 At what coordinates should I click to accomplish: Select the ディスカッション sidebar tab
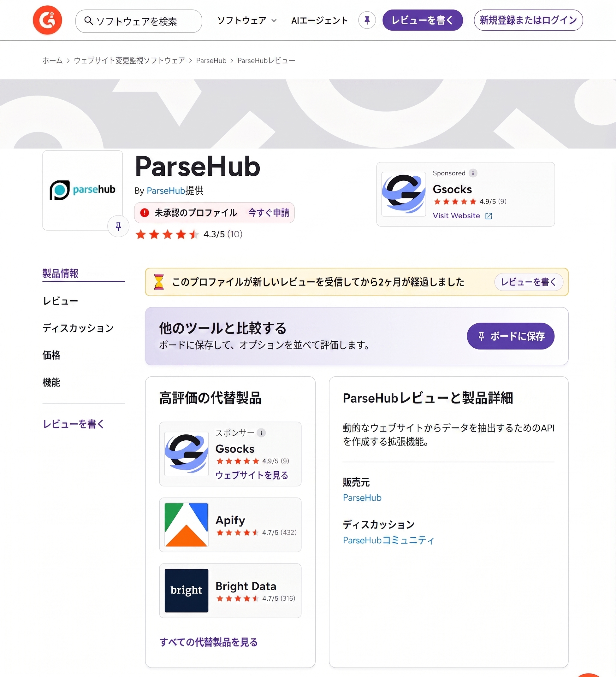pos(78,328)
